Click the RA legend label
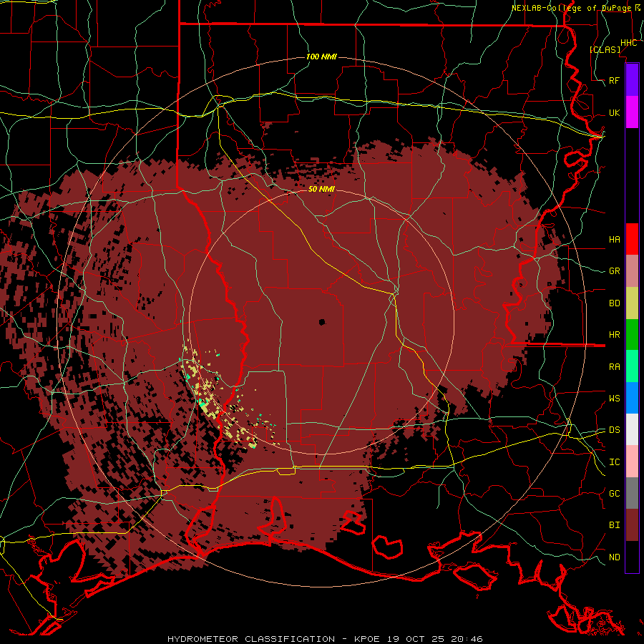644x644 pixels. pos(614,367)
